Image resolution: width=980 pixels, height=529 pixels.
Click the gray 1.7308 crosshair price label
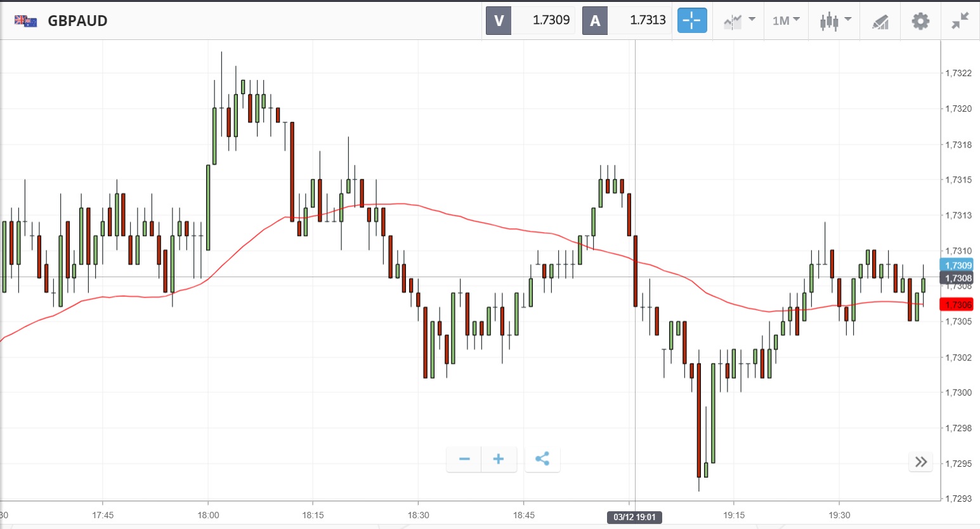[956, 278]
